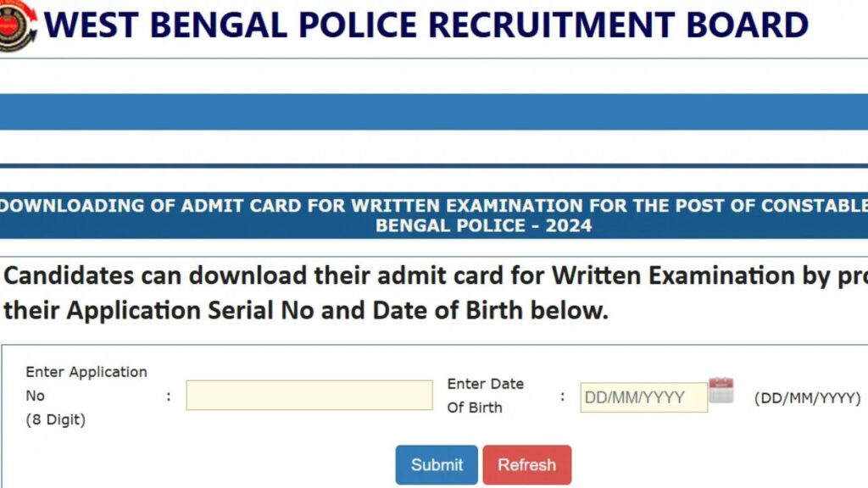Click the 'Application Serial No and Date of Birth' line

point(305,310)
